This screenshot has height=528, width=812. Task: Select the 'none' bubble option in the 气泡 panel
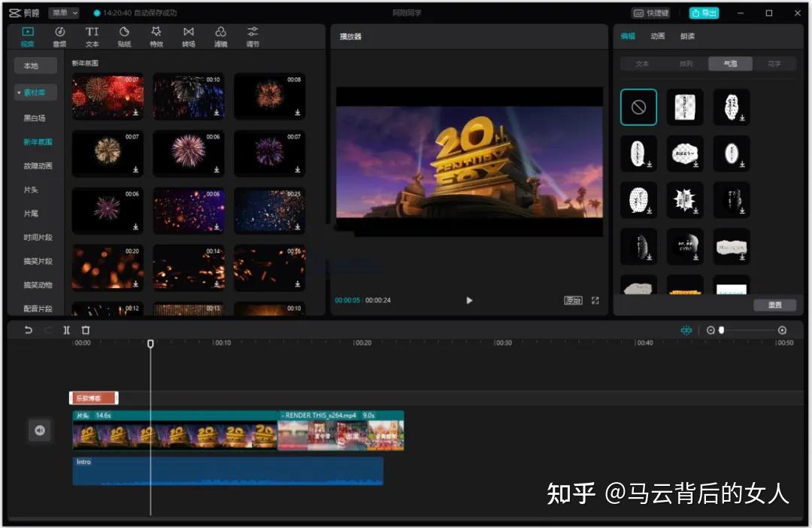pyautogui.click(x=638, y=107)
